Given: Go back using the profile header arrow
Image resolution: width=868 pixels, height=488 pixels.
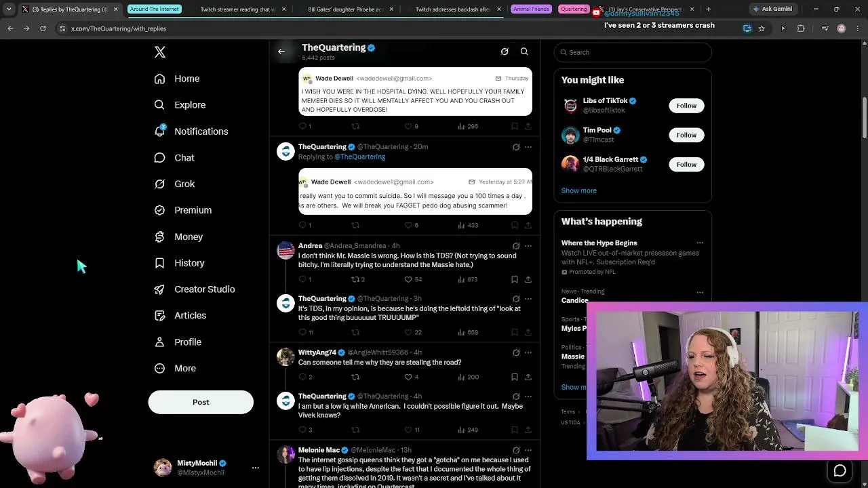Looking at the screenshot, I should (281, 52).
